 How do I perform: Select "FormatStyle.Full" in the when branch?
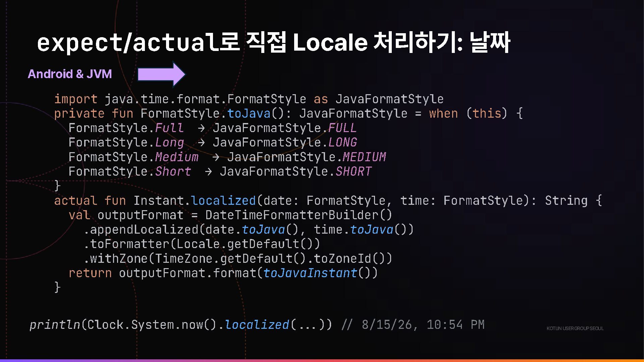point(126,128)
